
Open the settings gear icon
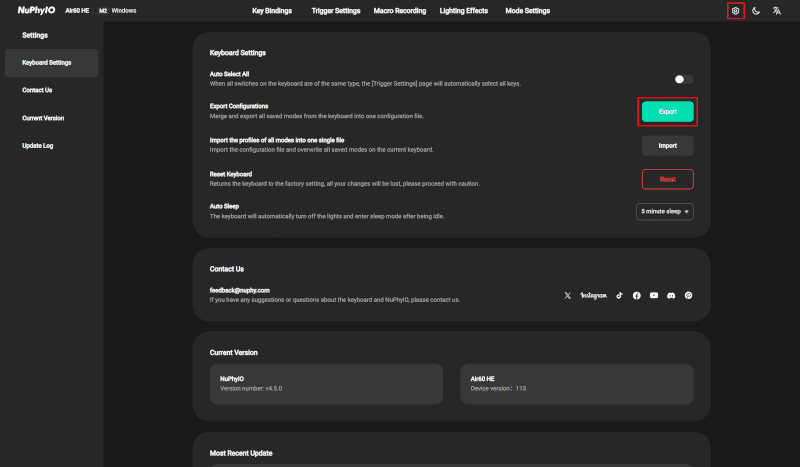click(735, 11)
